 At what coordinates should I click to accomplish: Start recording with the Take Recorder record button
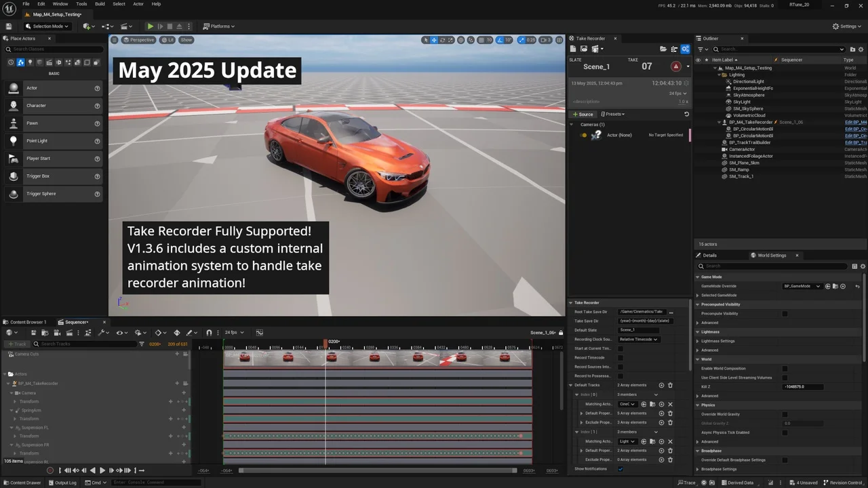pos(675,66)
